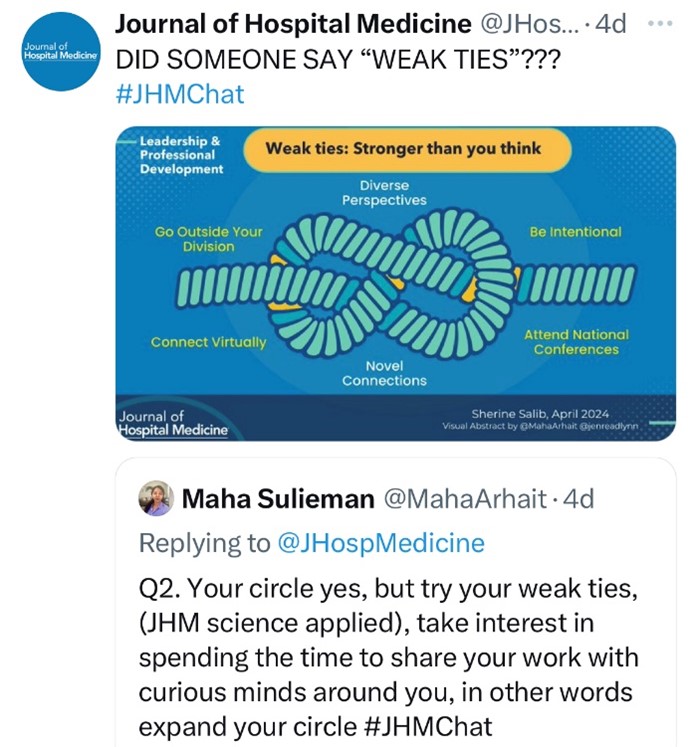This screenshot has height=747, width=698.
Task: Enlarge the Weak ties visual abstract image
Action: point(396,283)
